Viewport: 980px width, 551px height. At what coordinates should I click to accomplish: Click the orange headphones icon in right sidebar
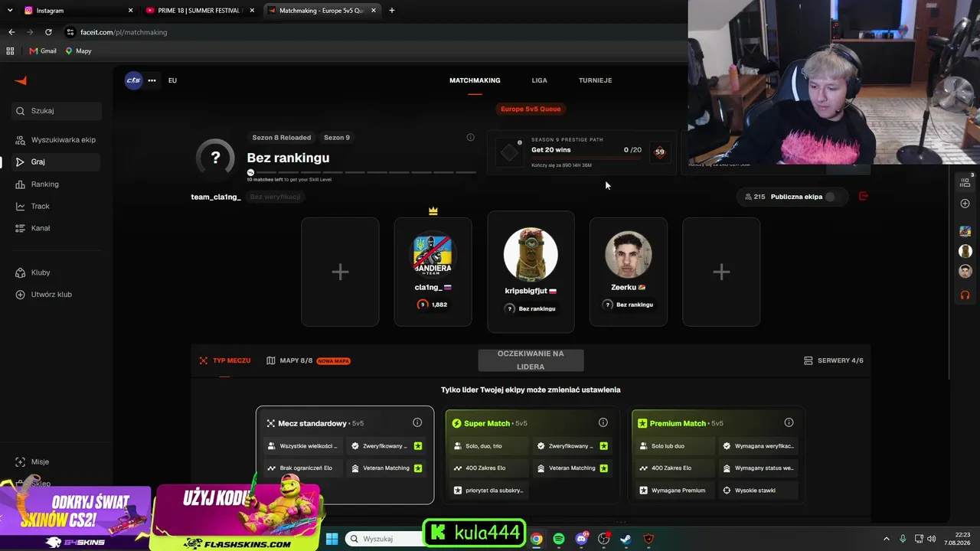pyautogui.click(x=965, y=295)
